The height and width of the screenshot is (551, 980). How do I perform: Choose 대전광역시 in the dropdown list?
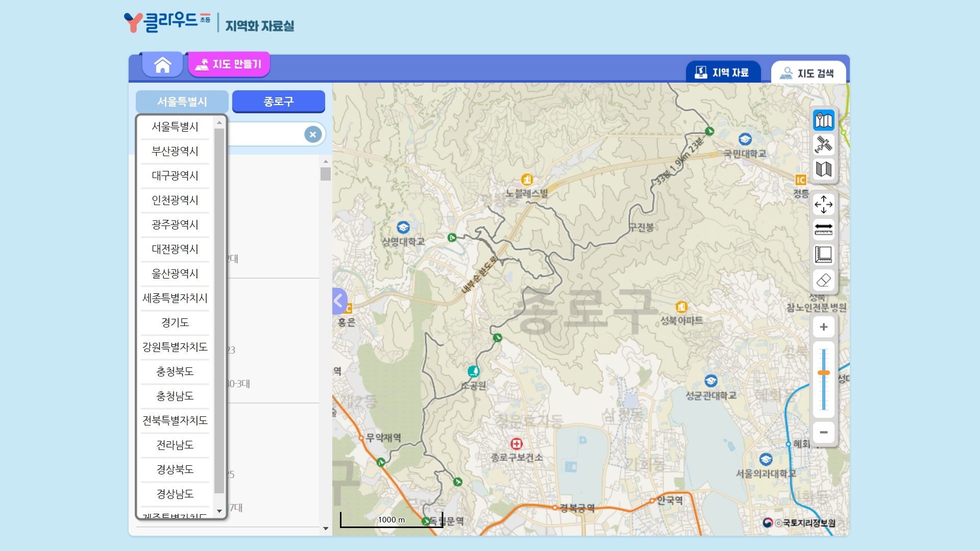click(x=175, y=249)
